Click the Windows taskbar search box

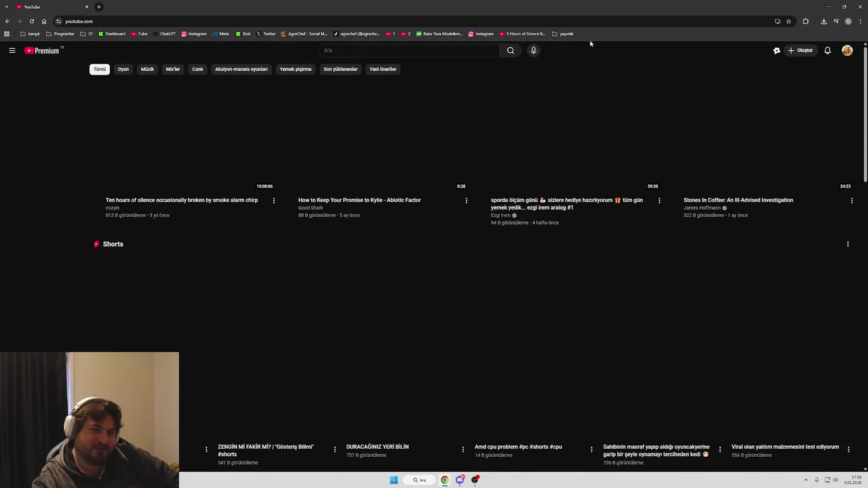(420, 480)
